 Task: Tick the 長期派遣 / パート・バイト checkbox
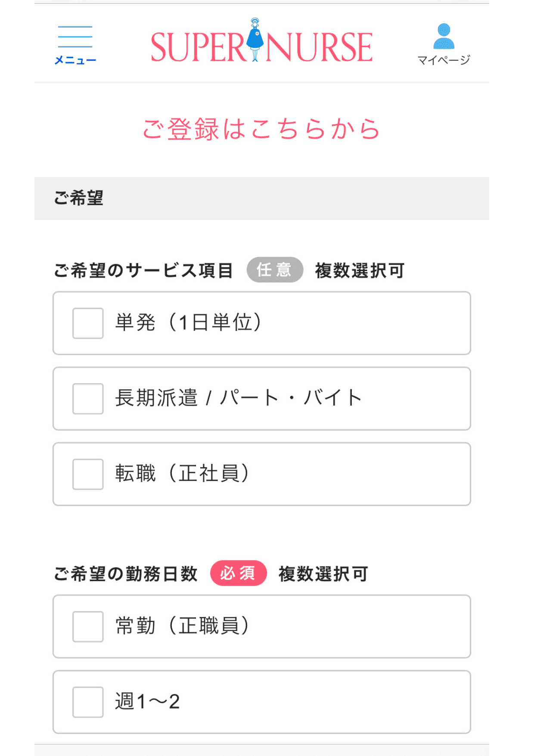88,399
